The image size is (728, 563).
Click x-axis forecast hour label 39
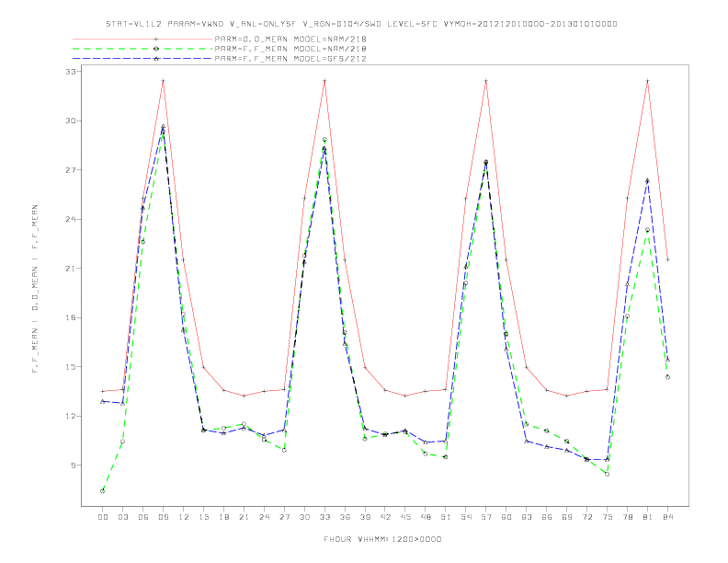click(365, 517)
